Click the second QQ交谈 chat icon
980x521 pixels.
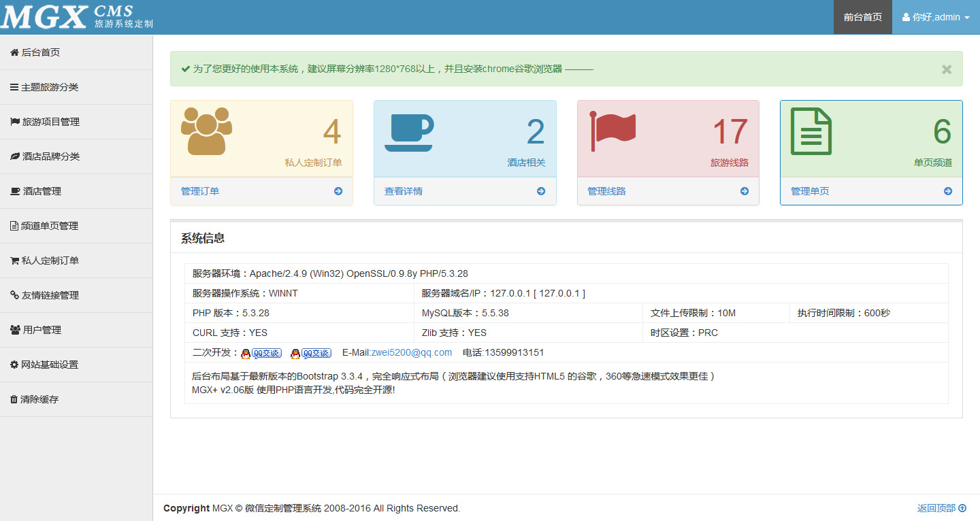311,353
